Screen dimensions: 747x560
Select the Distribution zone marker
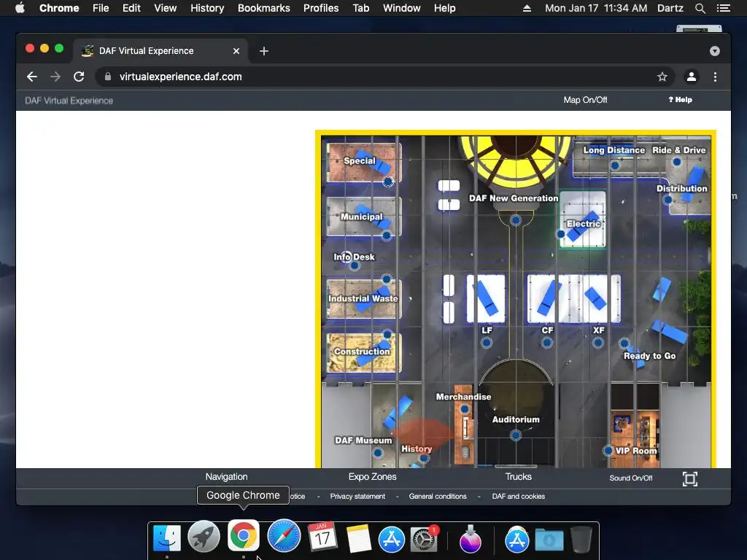pyautogui.click(x=668, y=200)
